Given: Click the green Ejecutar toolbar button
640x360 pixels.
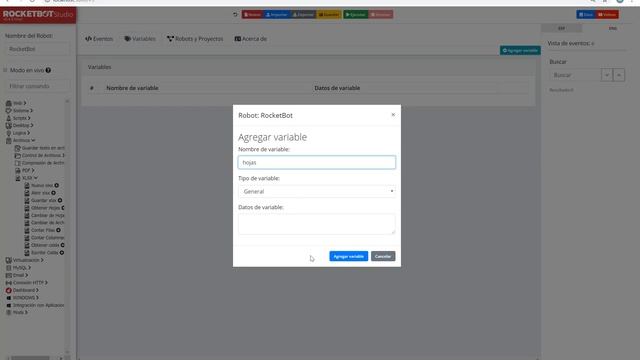Looking at the screenshot, I should [356, 14].
